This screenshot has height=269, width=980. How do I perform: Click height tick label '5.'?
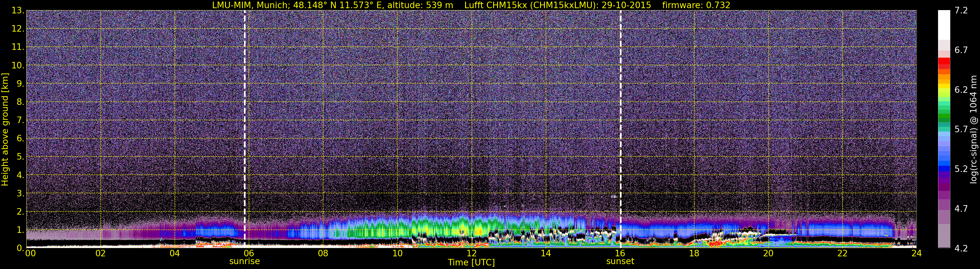pos(20,157)
